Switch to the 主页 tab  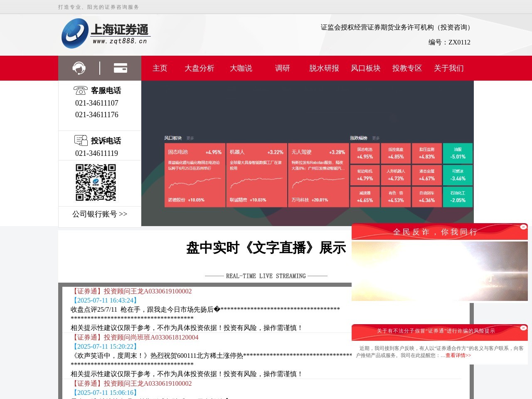160,68
